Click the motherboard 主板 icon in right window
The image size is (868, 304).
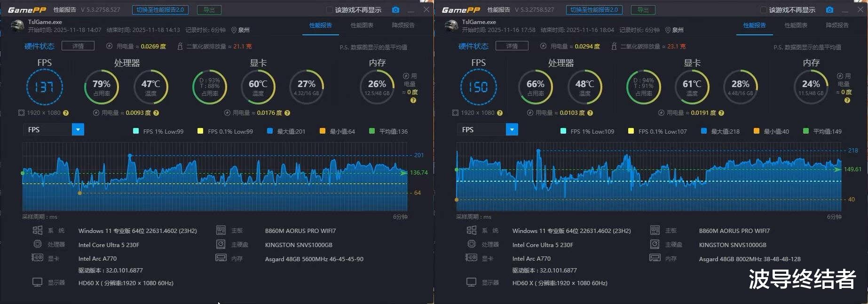pos(655,231)
